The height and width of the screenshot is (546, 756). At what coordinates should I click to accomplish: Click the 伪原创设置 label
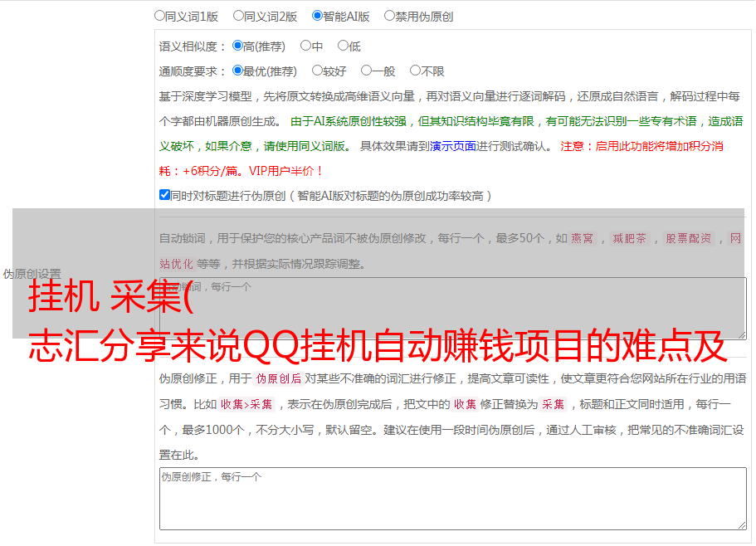(x=32, y=274)
